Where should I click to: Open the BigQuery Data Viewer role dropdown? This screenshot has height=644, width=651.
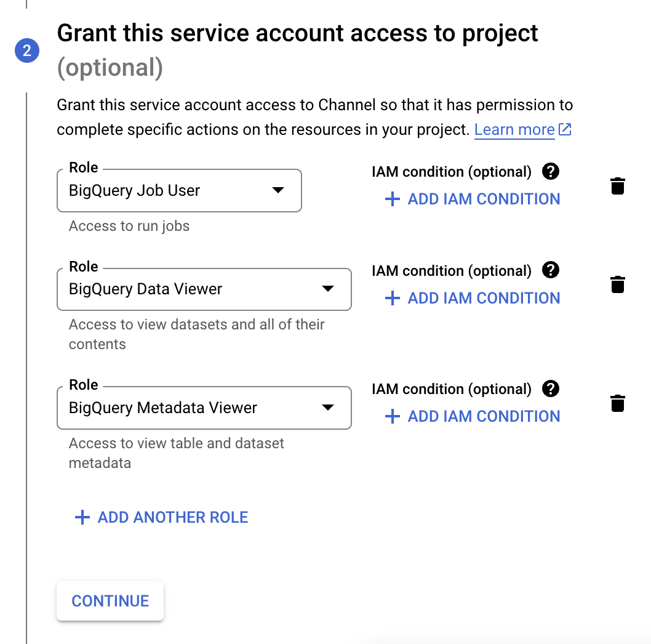[329, 289]
